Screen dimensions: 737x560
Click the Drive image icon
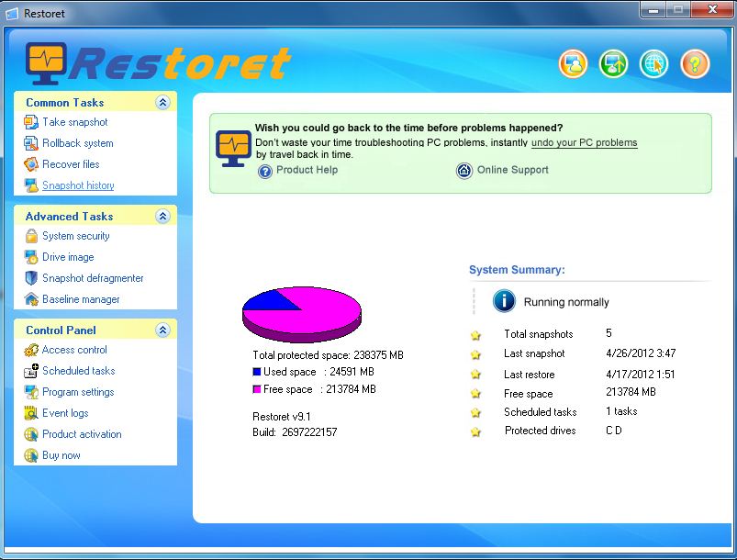coord(31,257)
